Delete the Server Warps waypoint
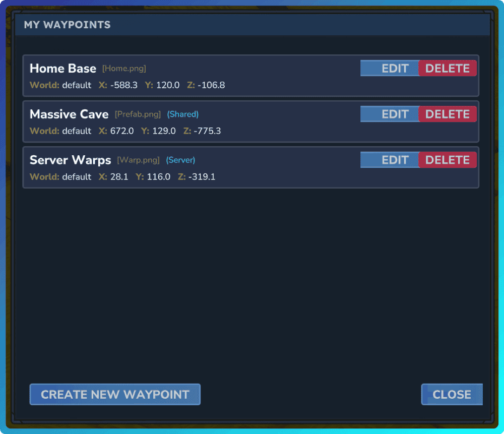This screenshot has width=504, height=434. point(448,160)
